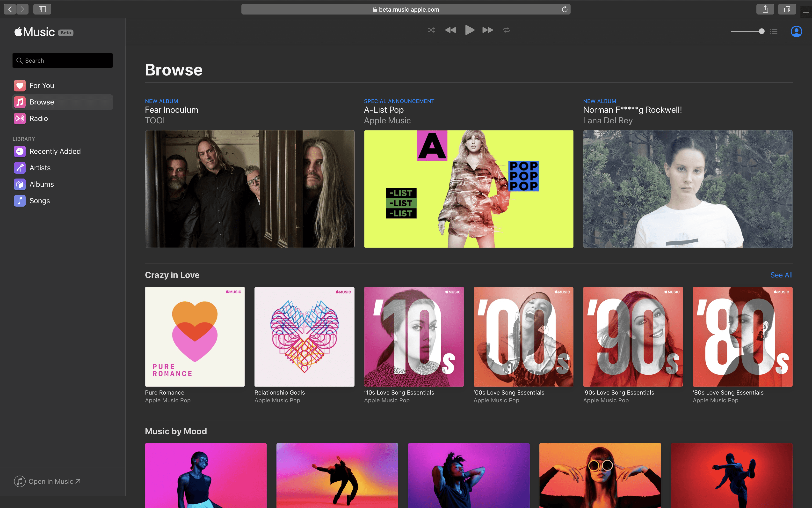Click the Pure Romance title text

point(165,392)
